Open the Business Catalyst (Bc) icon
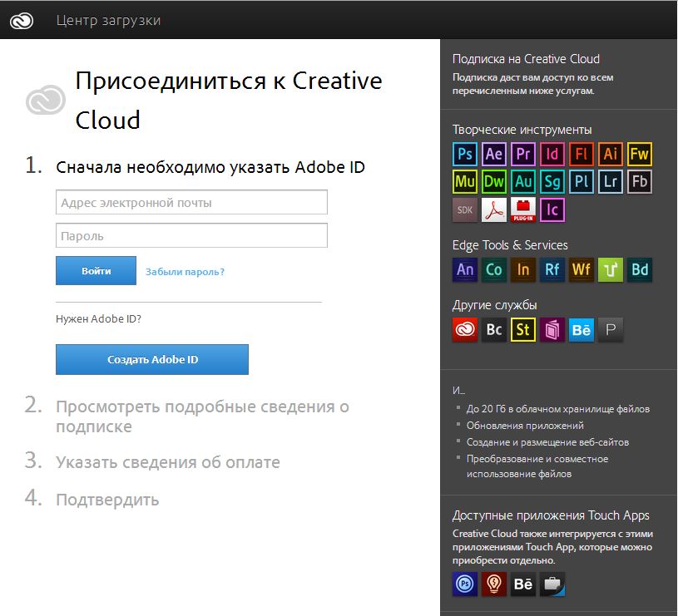 tap(494, 329)
